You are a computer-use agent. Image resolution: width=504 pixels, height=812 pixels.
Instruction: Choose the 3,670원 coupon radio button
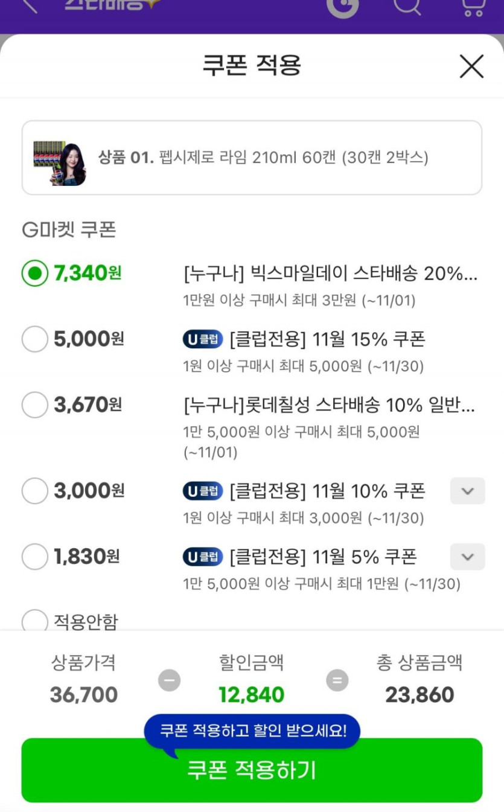34,404
